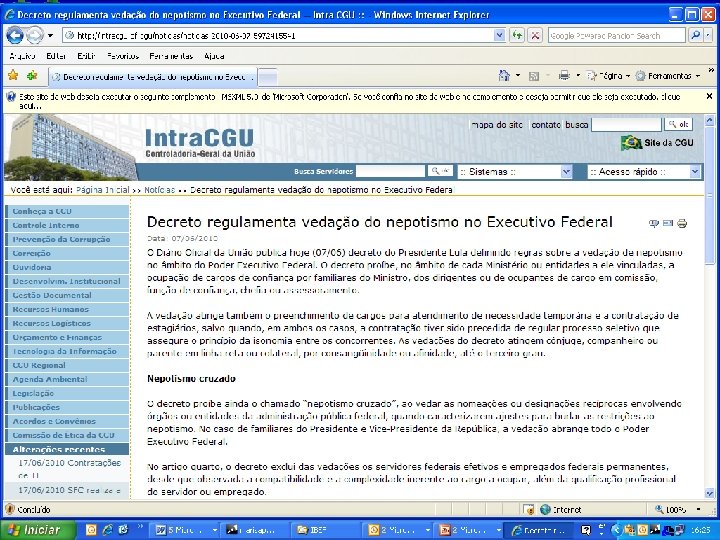Open the Ferramentas menu
720x540 pixels.
coord(171,56)
